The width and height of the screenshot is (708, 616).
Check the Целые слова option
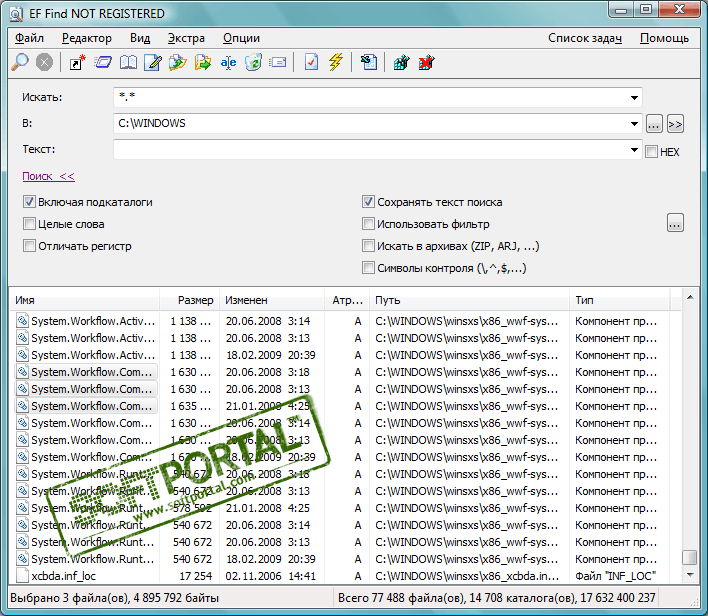(x=29, y=224)
